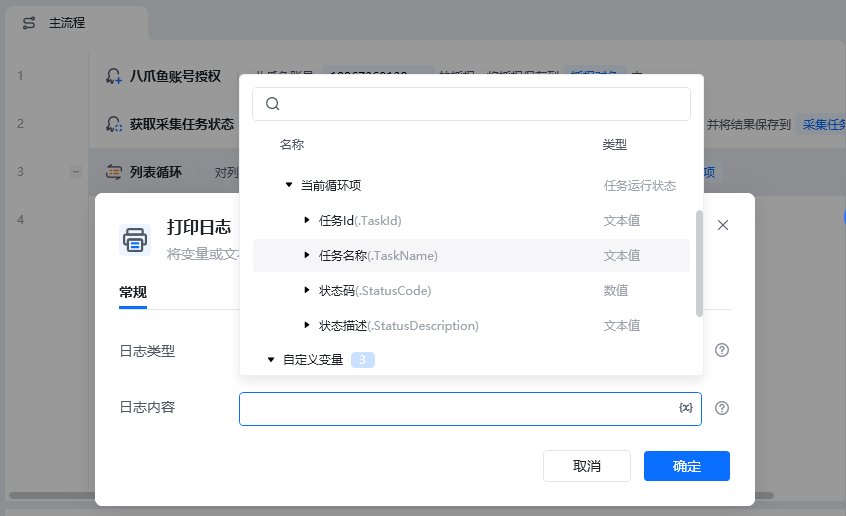Click the 数值 type of 状态码

click(x=616, y=291)
